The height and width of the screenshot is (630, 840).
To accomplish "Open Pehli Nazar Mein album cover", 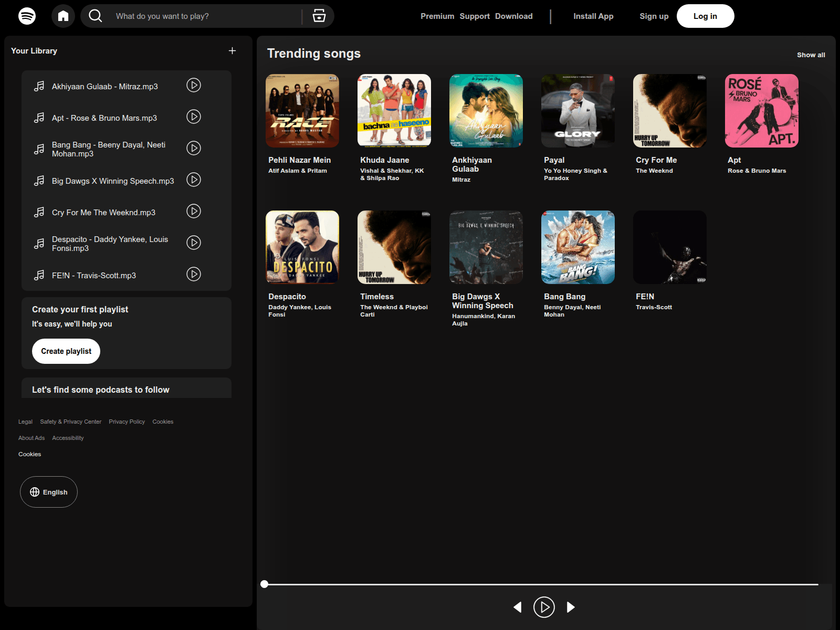I will (x=302, y=111).
